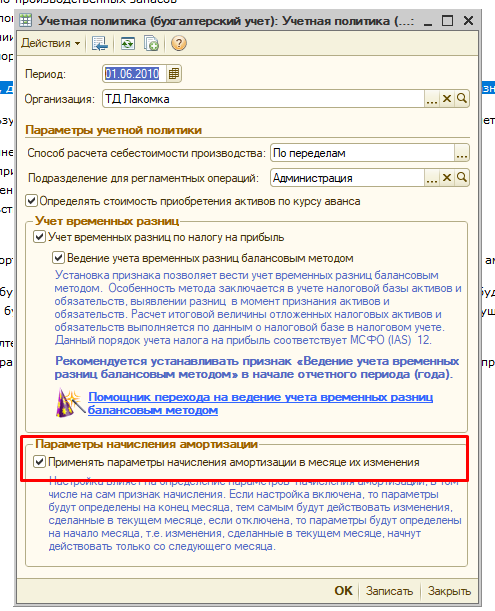Open help via the question mark icon

pyautogui.click(x=179, y=43)
